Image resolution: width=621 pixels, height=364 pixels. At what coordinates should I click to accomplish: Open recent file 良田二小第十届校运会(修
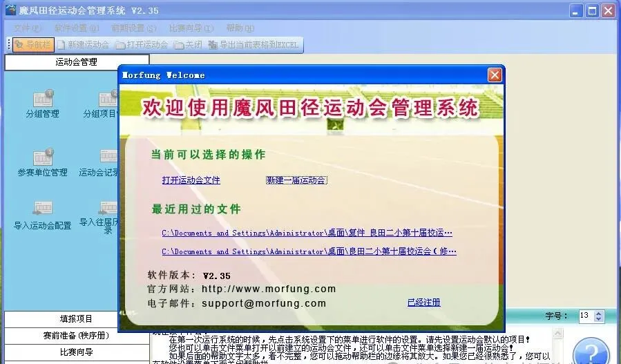[x=309, y=251]
